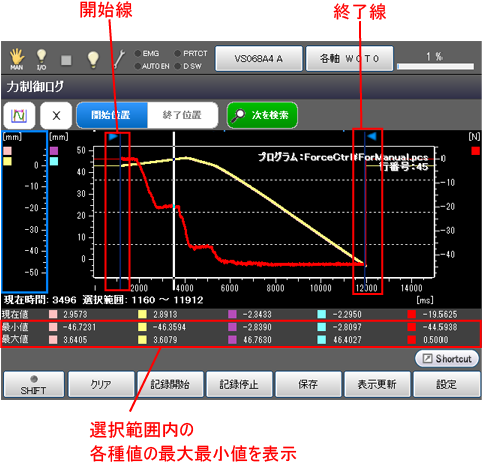The height and width of the screenshot is (463, 482).
Task: Click the I/O light bulb icon
Action: tap(41, 59)
